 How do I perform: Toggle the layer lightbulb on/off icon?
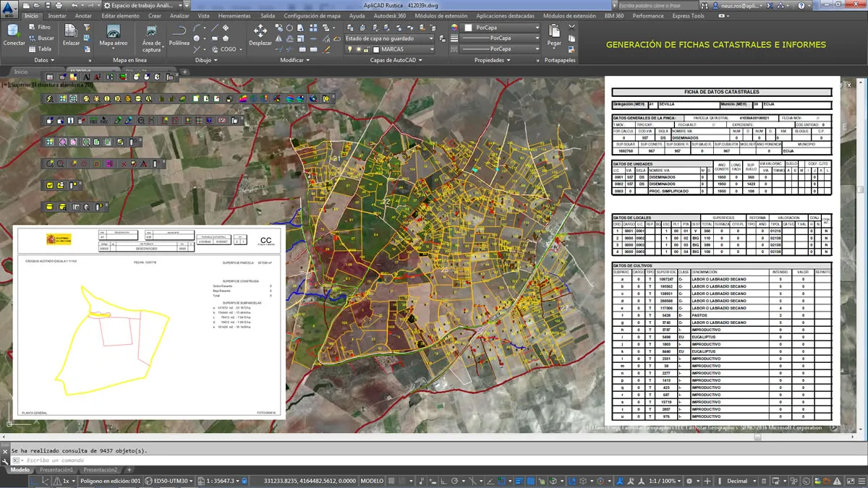coord(350,49)
